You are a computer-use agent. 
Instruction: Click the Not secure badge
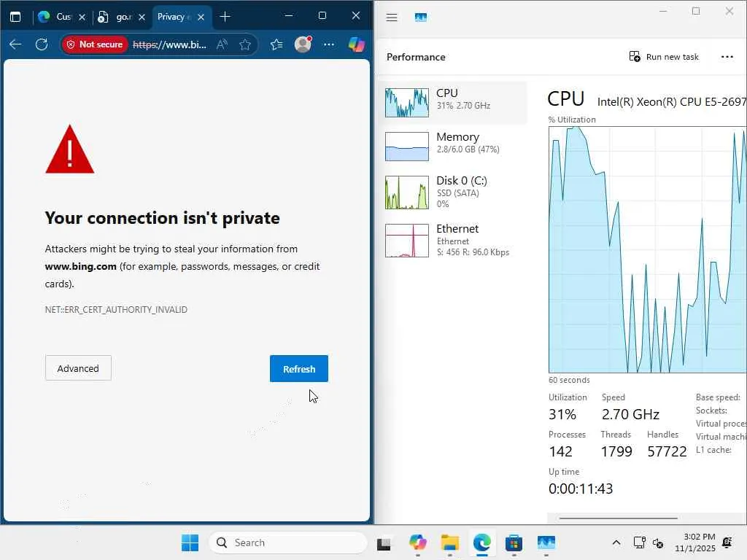[95, 44]
